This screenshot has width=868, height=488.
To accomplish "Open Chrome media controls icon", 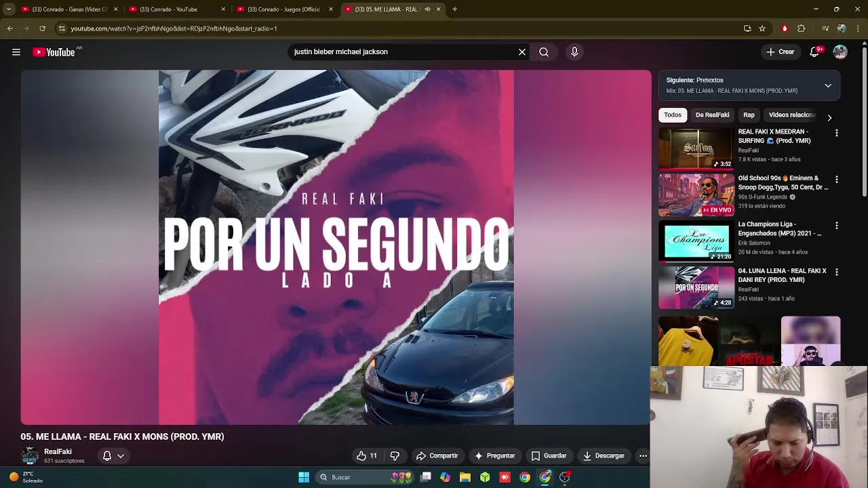I will pos(825,28).
